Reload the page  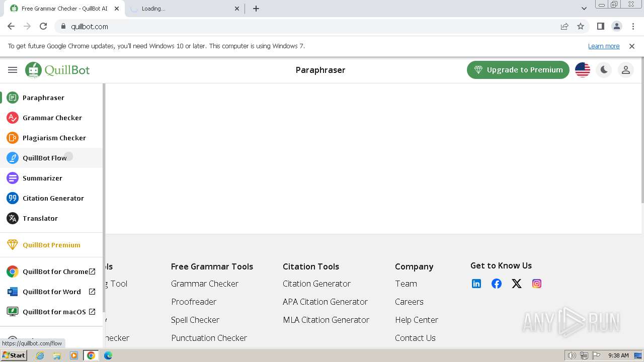pos(43,26)
